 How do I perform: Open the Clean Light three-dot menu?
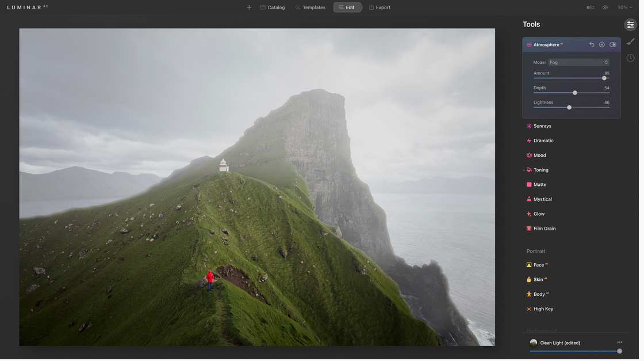[619, 343]
